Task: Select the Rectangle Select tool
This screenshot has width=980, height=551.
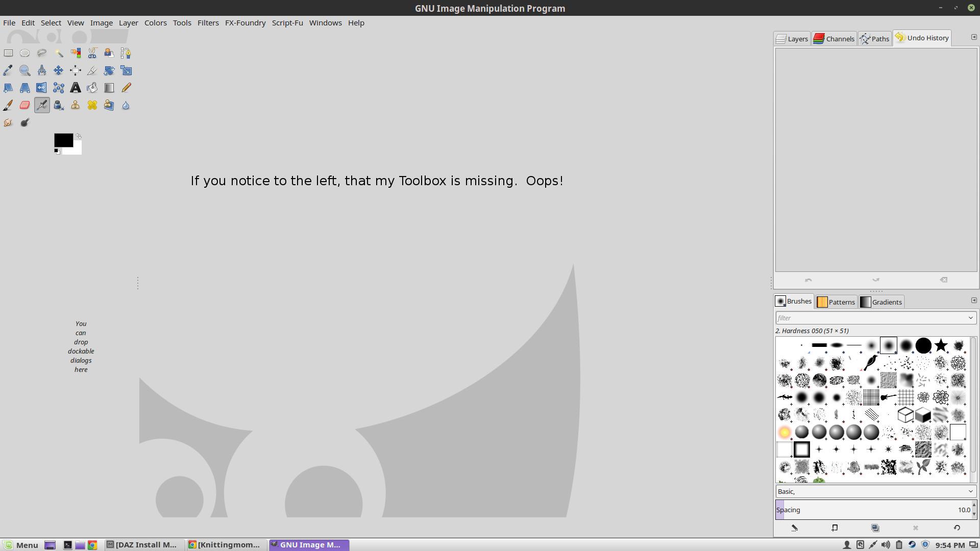Action: [8, 53]
